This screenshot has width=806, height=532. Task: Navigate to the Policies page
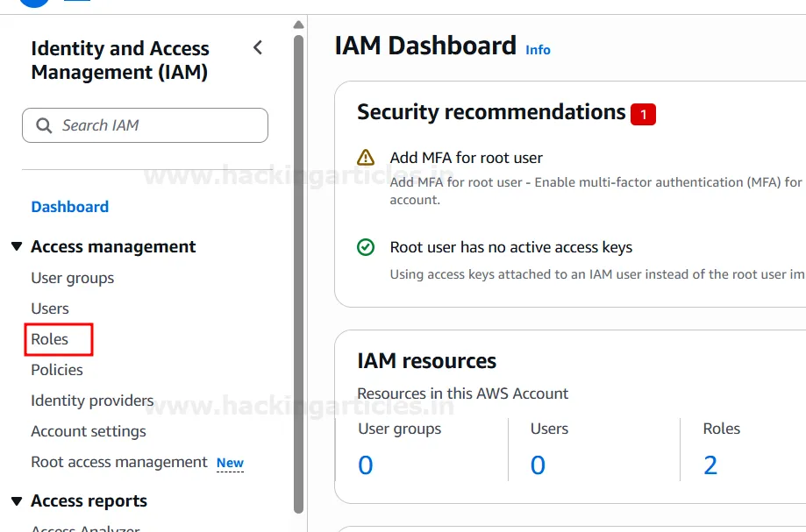click(58, 370)
